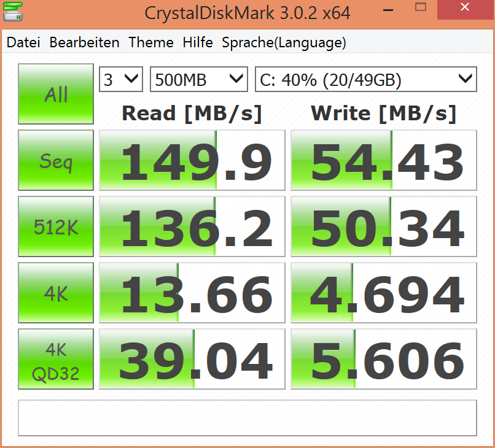Open the Bearbeiten menu
The height and width of the screenshot is (448, 495).
pyautogui.click(x=84, y=42)
